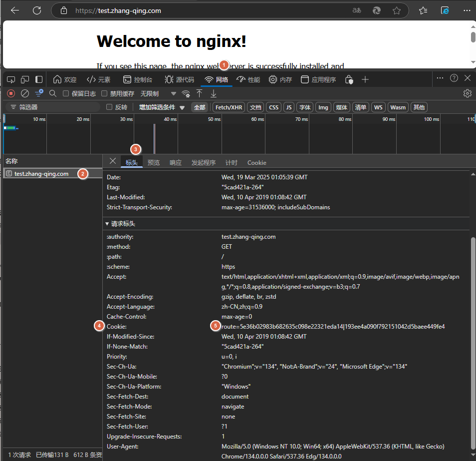This screenshot has width=476, height=461.
Task: Switch to 源代码 DevTools tab
Action: click(x=180, y=79)
